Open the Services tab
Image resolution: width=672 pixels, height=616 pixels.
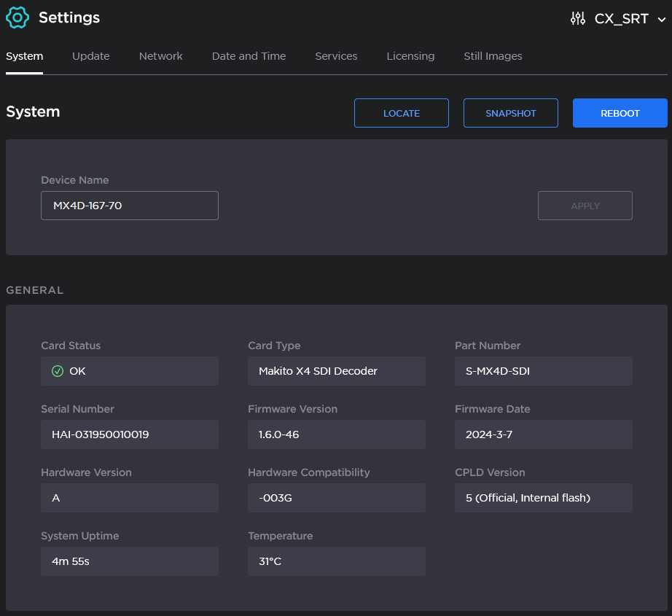pyautogui.click(x=336, y=56)
